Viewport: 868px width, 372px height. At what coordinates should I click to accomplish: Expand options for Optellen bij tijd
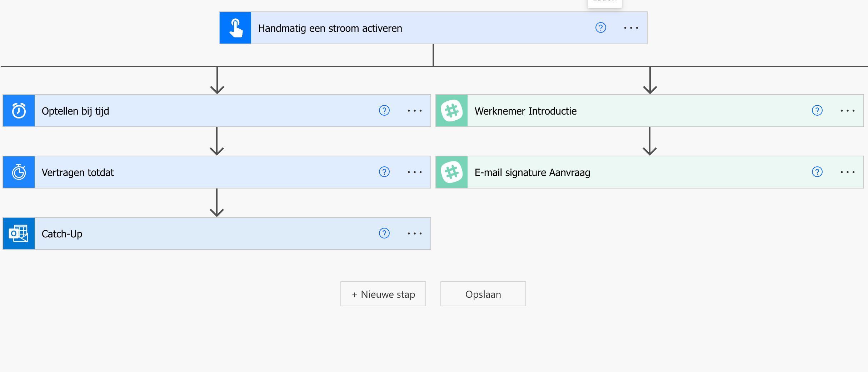414,111
